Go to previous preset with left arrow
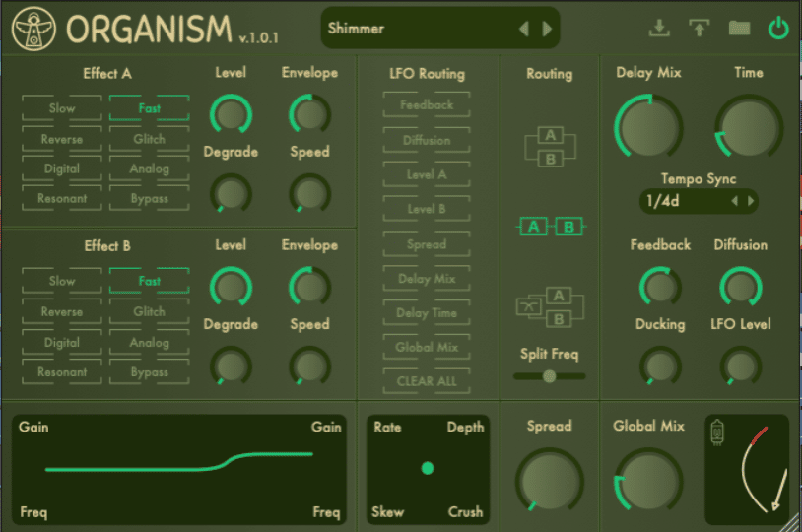 tap(524, 29)
